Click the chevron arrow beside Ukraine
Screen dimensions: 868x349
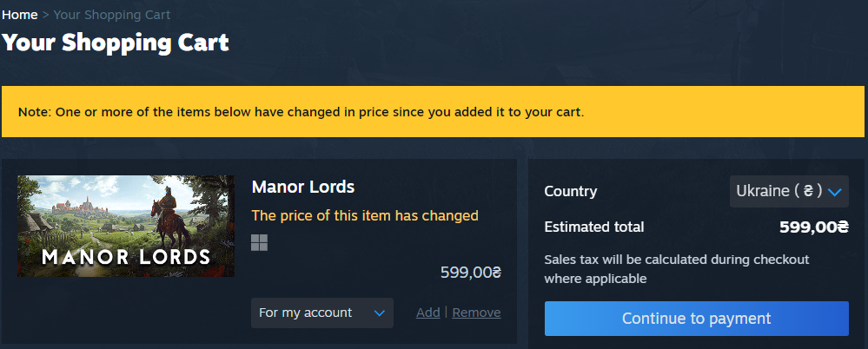pyautogui.click(x=834, y=192)
